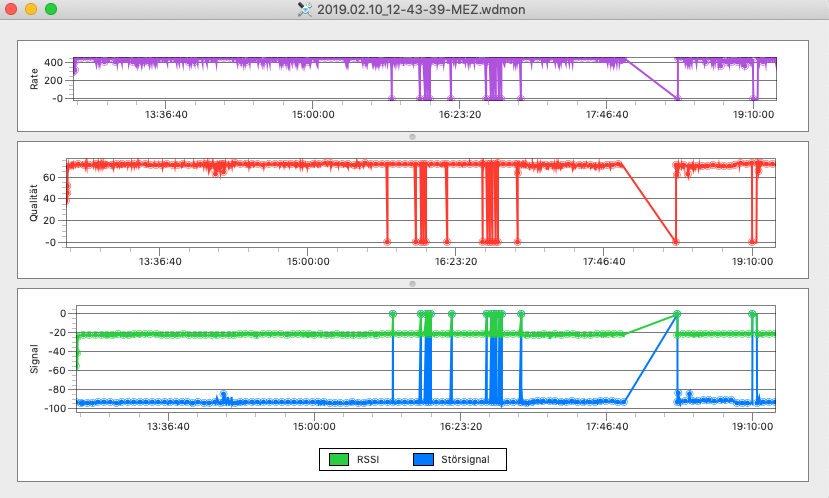This screenshot has width=829, height=498.
Task: Select the Störsignal legend label text
Action: pos(465,460)
